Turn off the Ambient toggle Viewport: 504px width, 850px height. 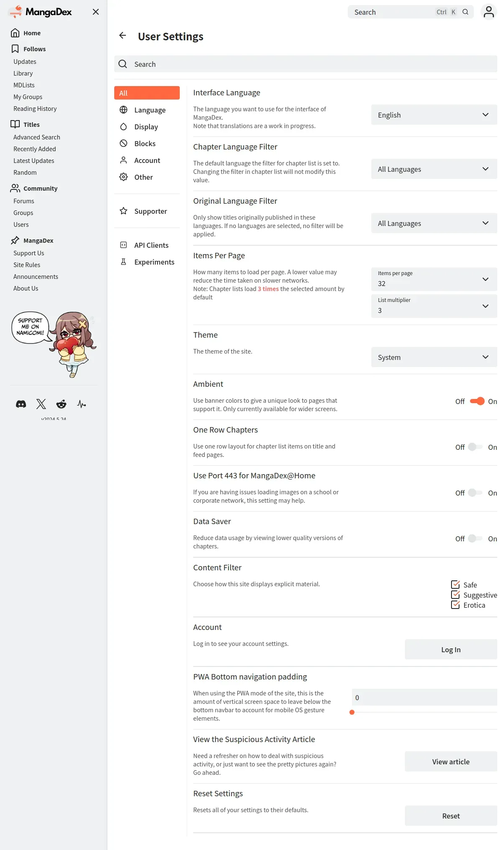[477, 401]
